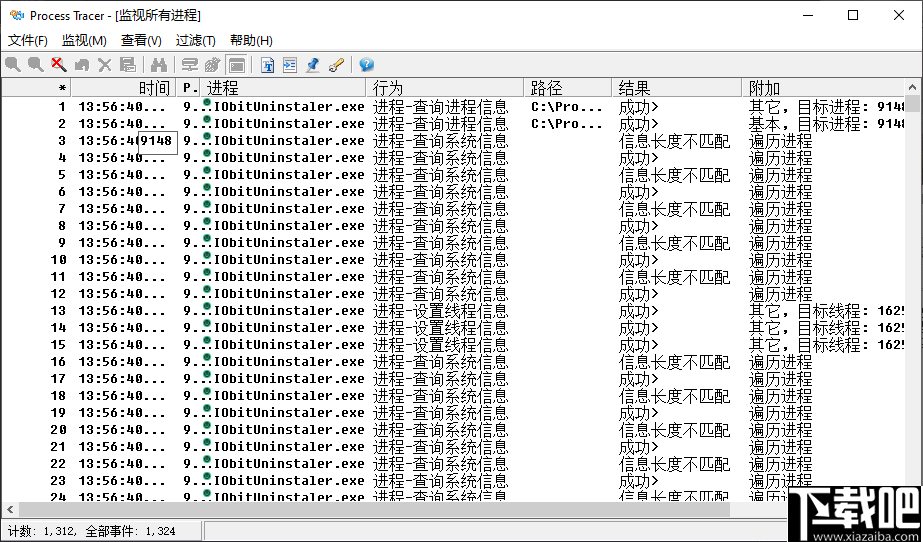
Task: Toggle the pressed window-pane toolbar button
Action: tap(236, 64)
